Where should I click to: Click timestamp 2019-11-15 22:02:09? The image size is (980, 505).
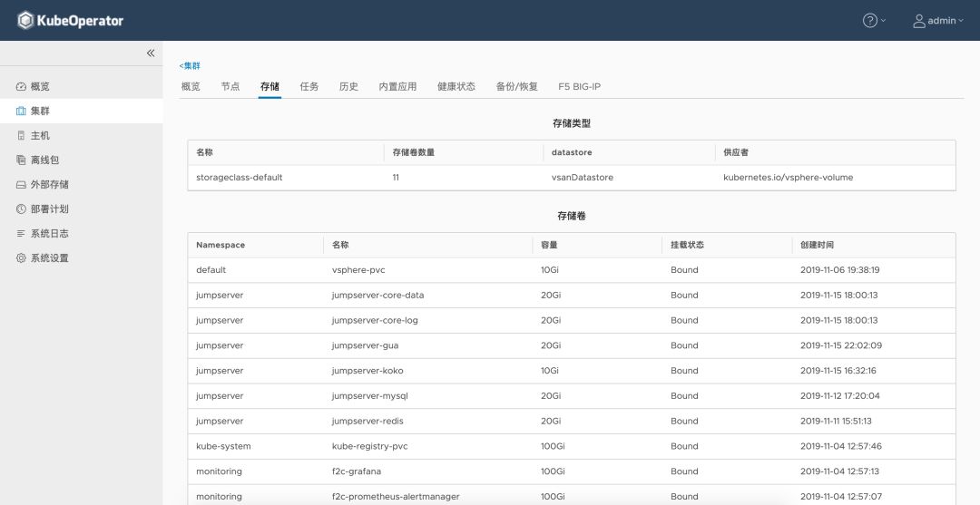point(841,345)
